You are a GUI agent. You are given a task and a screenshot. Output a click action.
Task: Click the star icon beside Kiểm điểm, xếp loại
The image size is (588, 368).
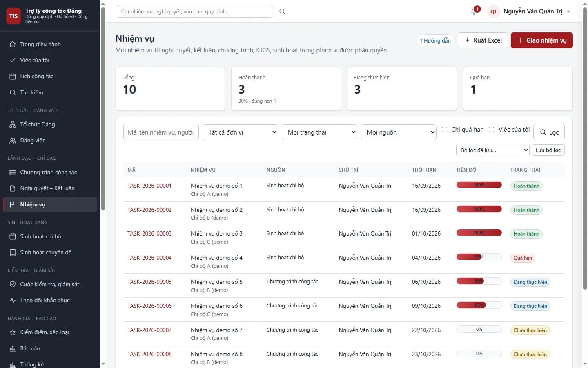point(13,332)
